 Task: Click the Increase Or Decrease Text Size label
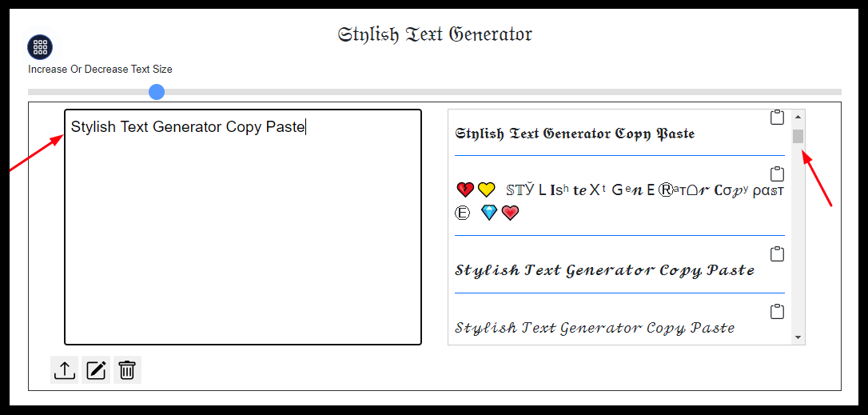100,70
